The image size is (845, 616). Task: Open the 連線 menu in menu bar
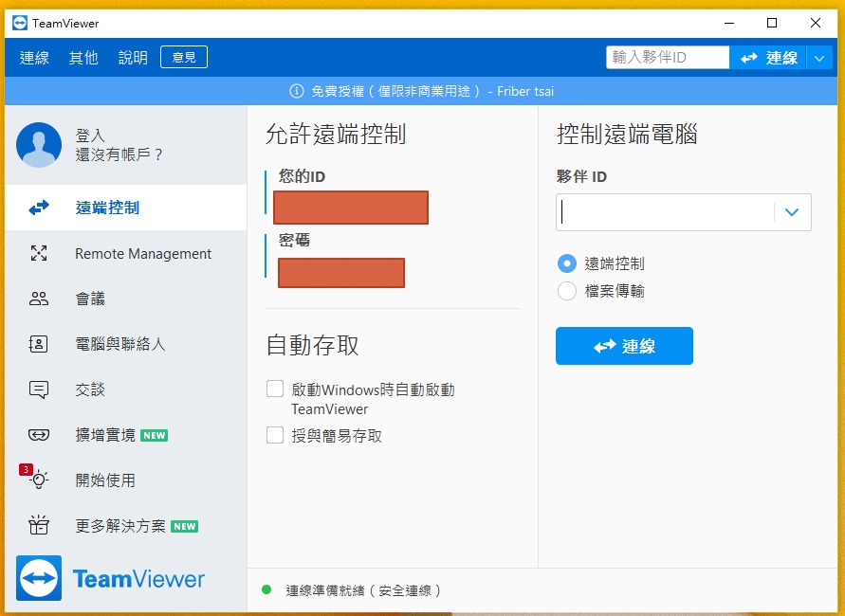34,58
